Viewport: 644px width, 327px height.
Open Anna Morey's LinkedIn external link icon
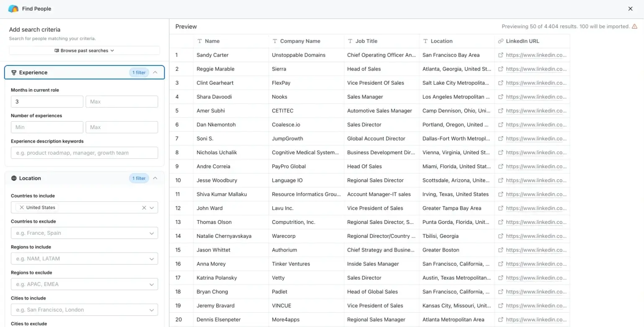pos(500,264)
